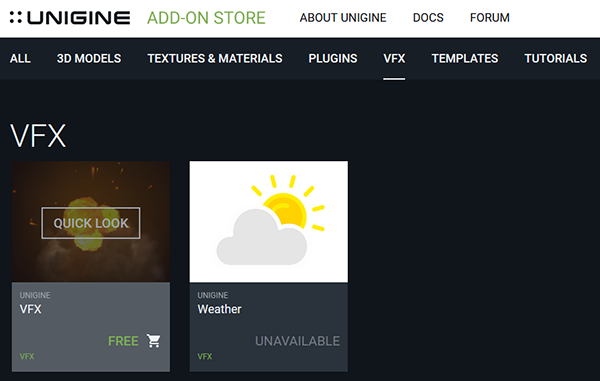Switch to 3D MODELS tab
This screenshot has width=600, height=381.
tap(89, 59)
